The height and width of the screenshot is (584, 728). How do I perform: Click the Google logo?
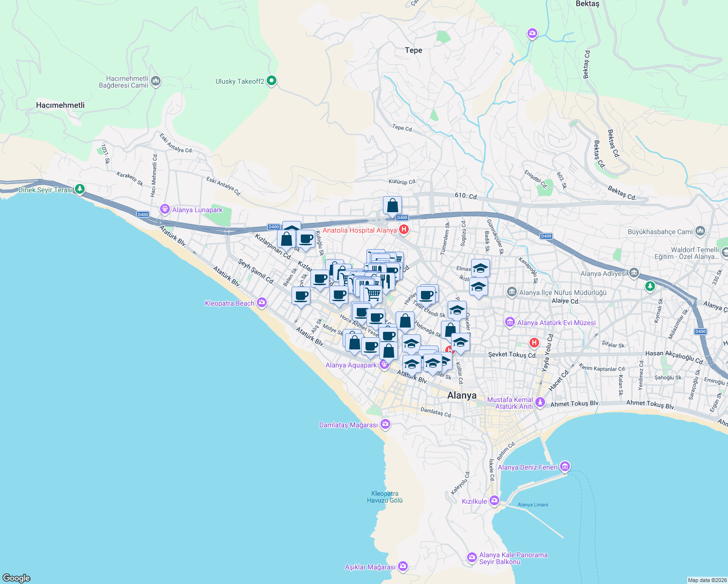click(17, 578)
